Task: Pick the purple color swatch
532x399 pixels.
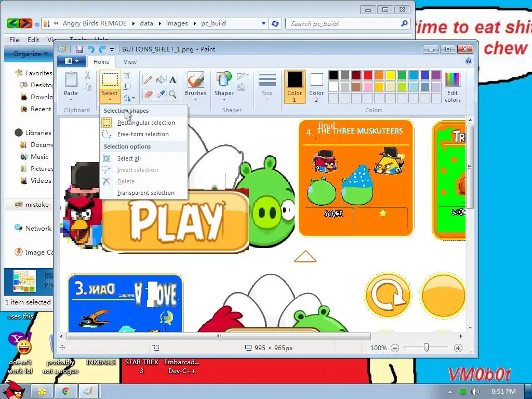Action: pyautogui.click(x=436, y=75)
